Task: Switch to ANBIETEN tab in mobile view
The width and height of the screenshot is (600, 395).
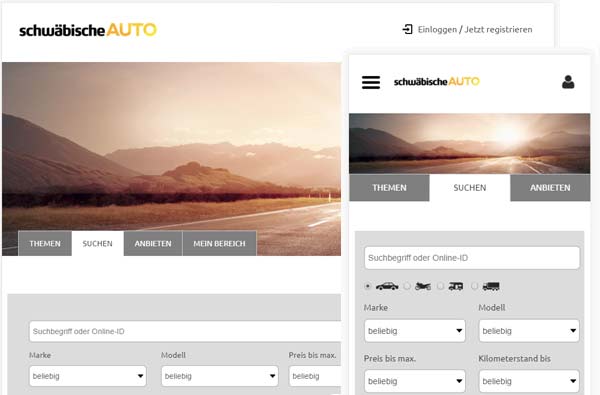Action: [x=550, y=188]
